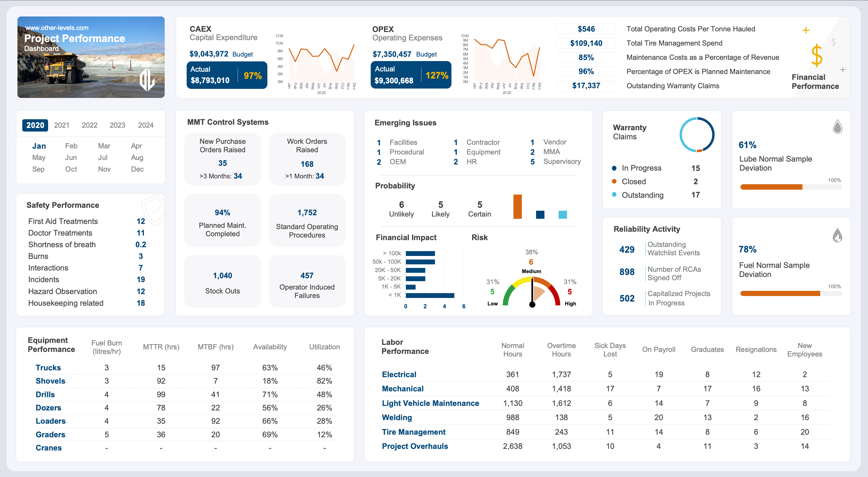Click the Work Orders Raised card

[x=307, y=159]
